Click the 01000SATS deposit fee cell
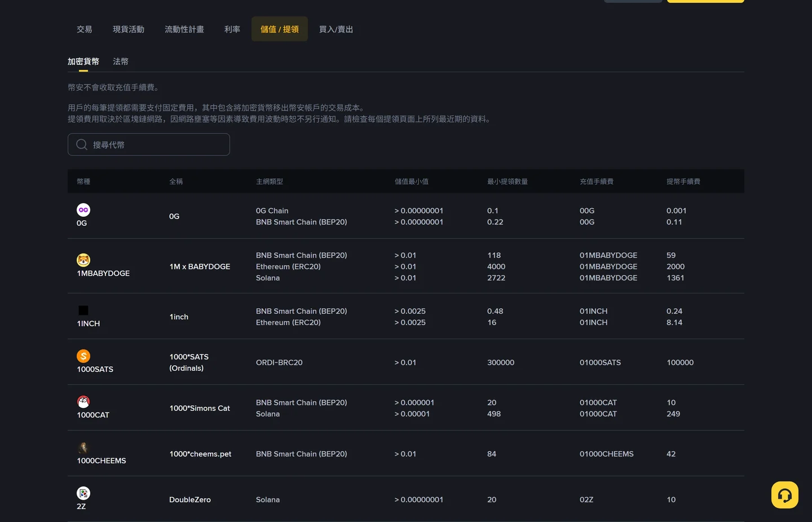The width and height of the screenshot is (812, 522). 600,363
